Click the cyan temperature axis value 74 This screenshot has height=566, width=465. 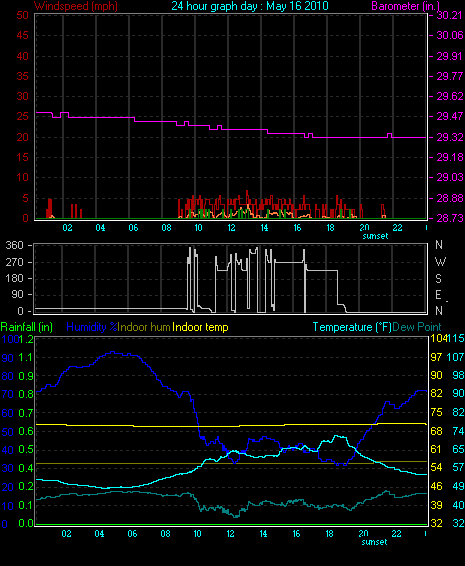point(458,431)
